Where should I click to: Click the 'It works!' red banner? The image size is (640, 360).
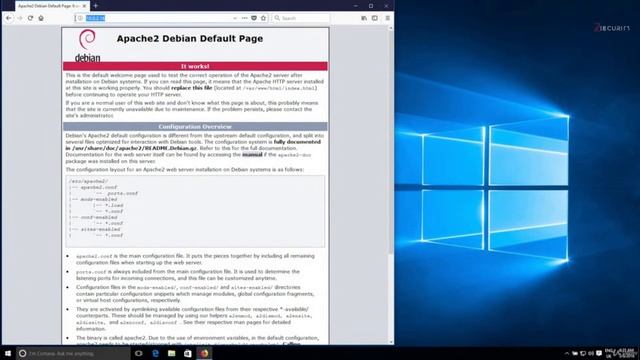pos(195,66)
